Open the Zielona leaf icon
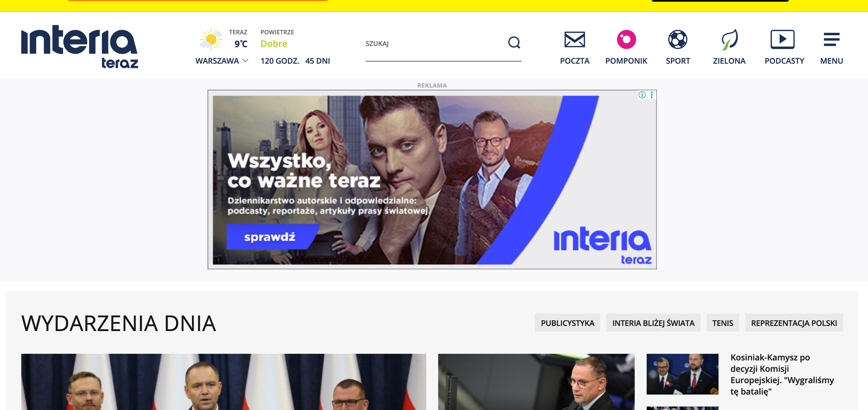 (729, 39)
